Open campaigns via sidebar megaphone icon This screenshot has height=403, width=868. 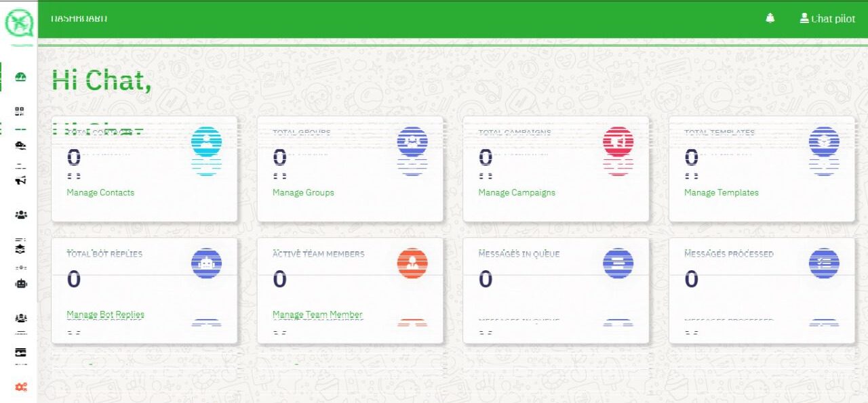[x=20, y=180]
